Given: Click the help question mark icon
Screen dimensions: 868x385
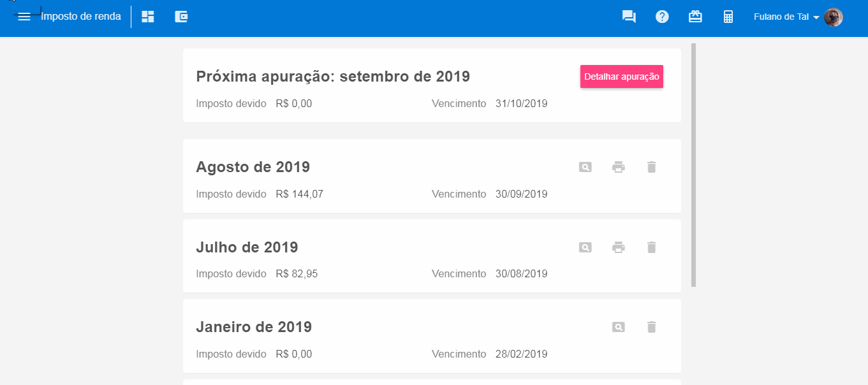Looking at the screenshot, I should 662,17.
